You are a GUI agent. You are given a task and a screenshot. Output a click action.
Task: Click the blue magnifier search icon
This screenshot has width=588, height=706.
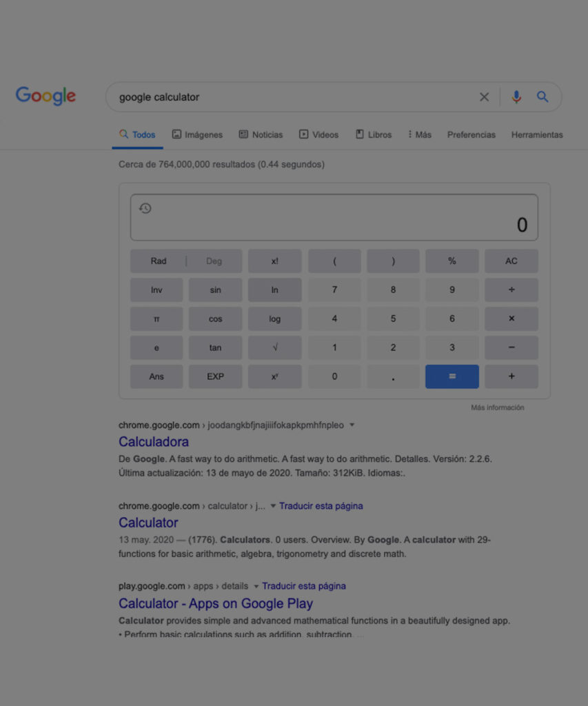click(542, 97)
